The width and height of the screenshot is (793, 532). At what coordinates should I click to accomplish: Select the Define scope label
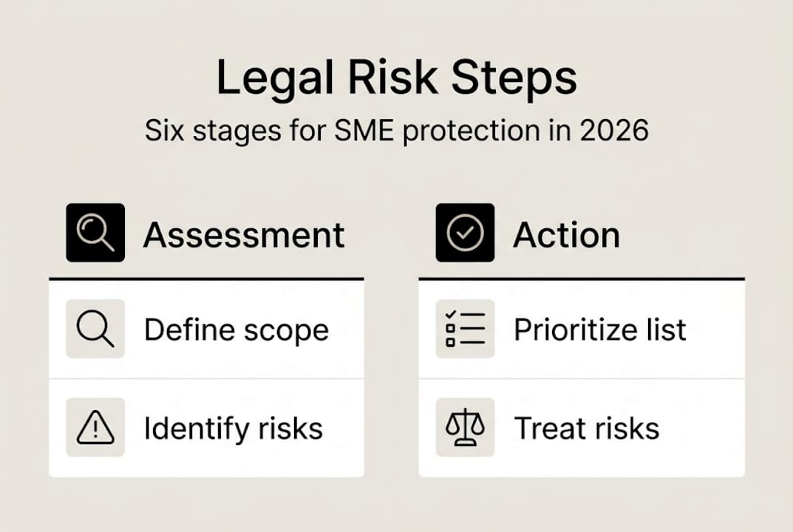tap(236, 330)
